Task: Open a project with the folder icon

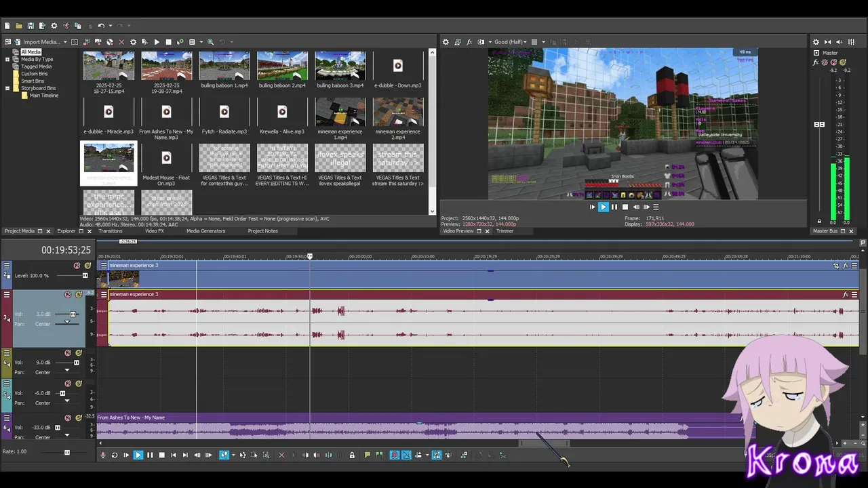Action: point(19,26)
